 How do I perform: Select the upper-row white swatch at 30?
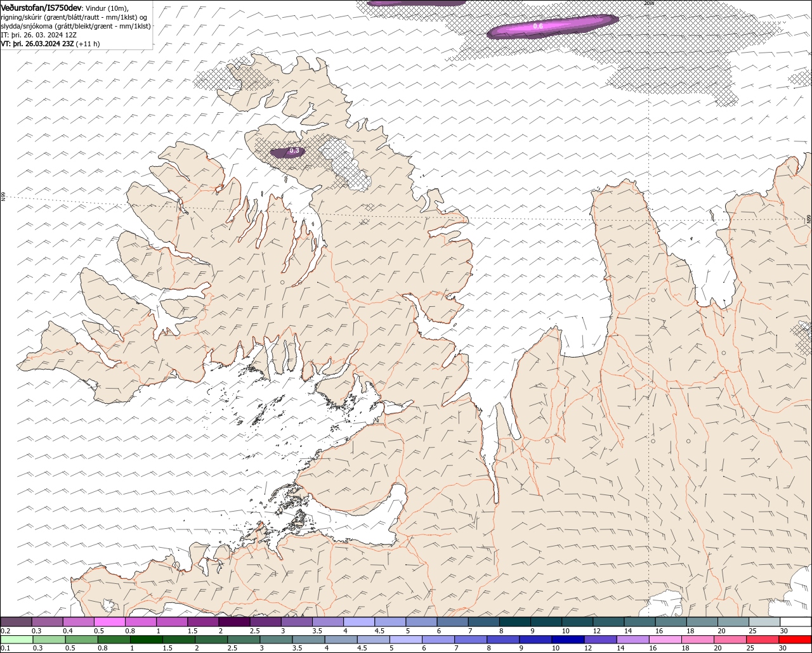796,622
